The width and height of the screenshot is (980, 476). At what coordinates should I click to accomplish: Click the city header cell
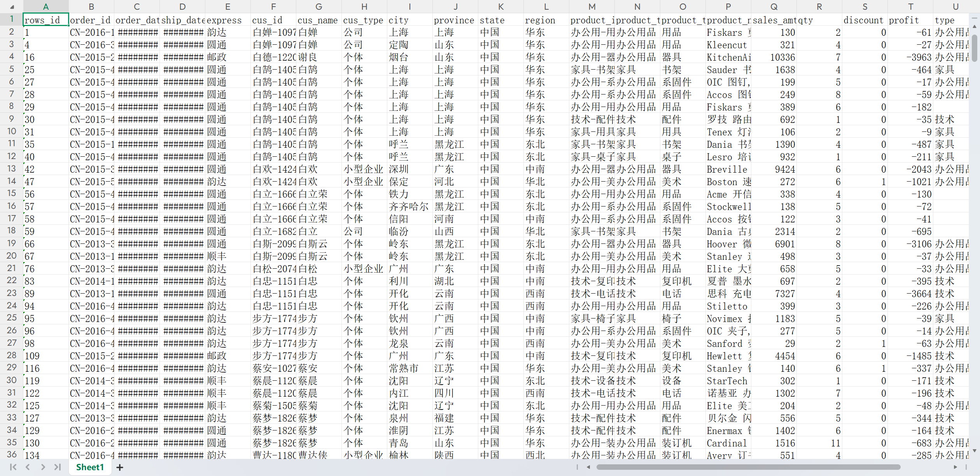410,20
